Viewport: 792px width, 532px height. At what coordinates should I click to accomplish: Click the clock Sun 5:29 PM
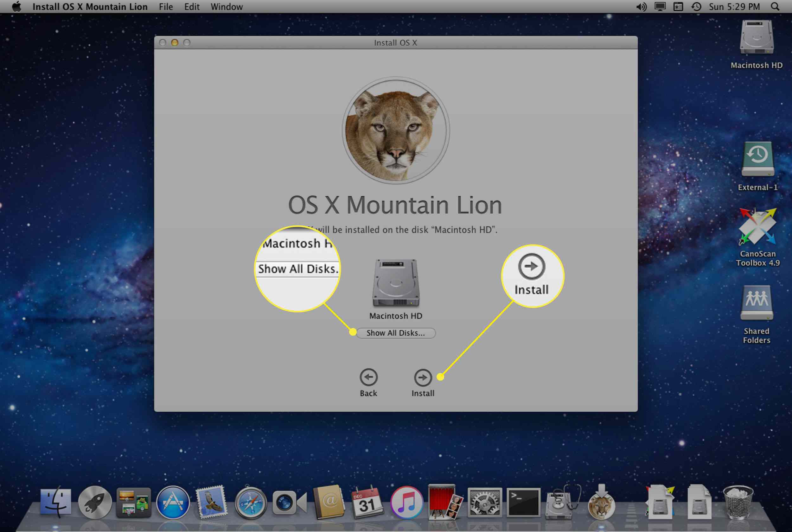[734, 7]
